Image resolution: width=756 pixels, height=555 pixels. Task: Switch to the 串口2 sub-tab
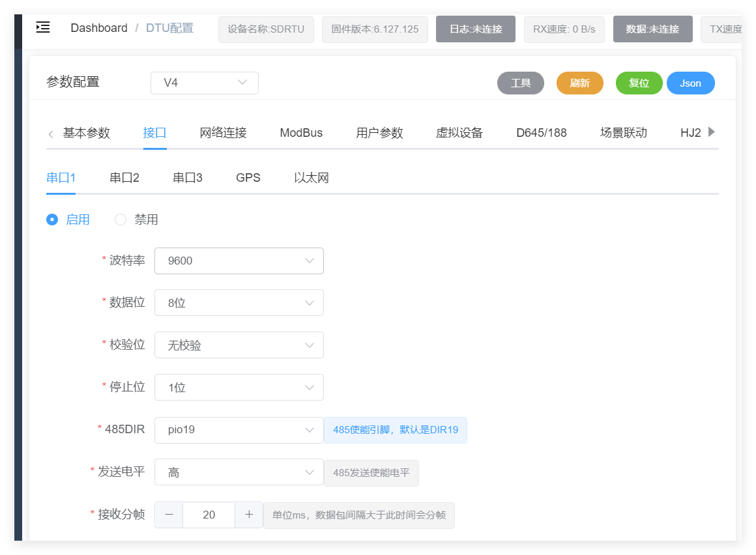click(124, 178)
